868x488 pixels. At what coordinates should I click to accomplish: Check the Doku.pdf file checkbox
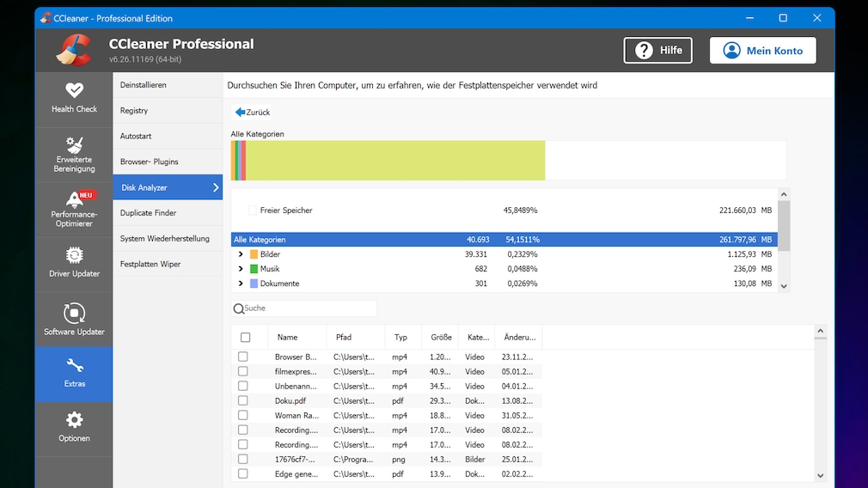242,400
